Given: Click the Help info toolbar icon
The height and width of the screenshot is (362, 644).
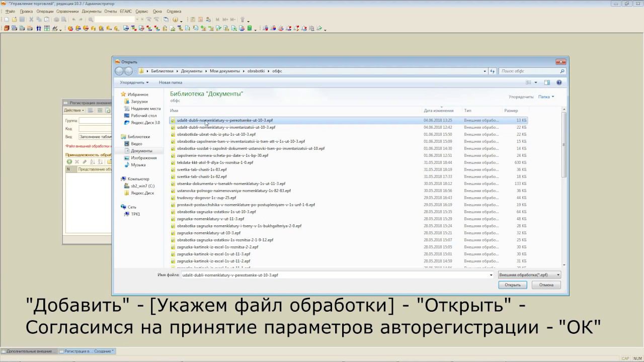Looking at the screenshot, I should click(175, 20).
